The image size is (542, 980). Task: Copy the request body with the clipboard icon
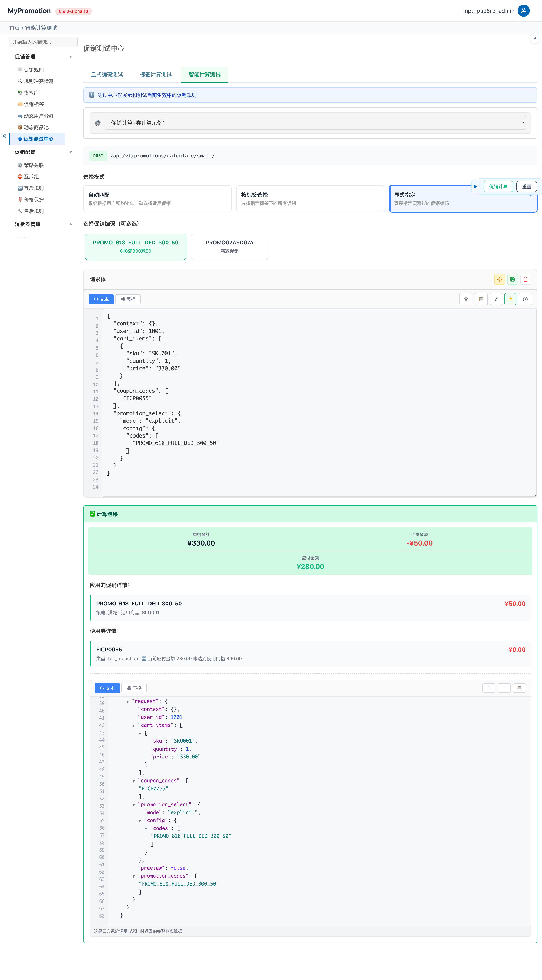point(481,299)
